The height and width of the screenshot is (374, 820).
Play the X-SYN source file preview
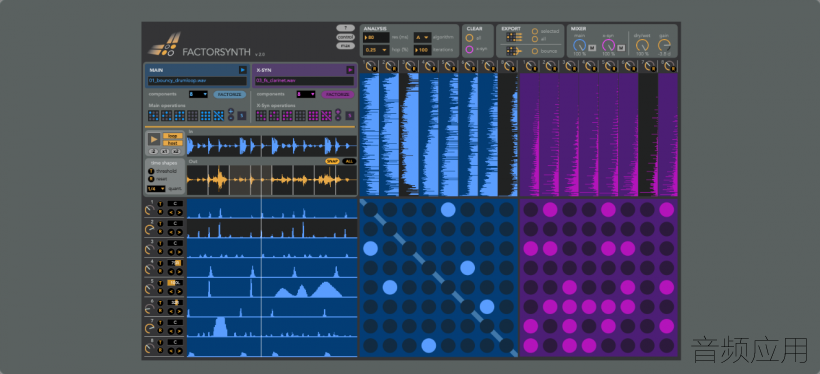[x=350, y=70]
